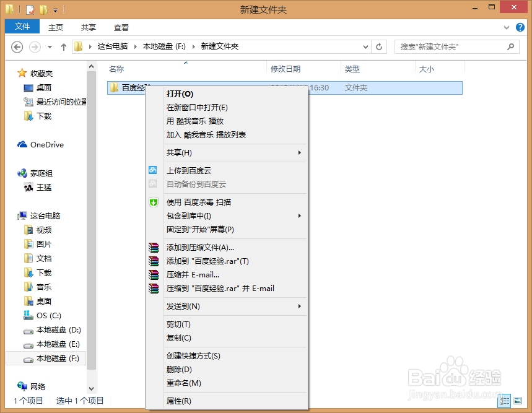The height and width of the screenshot is (413, 532).
Task: Open 文档 folder in sidebar
Action: tap(38, 259)
